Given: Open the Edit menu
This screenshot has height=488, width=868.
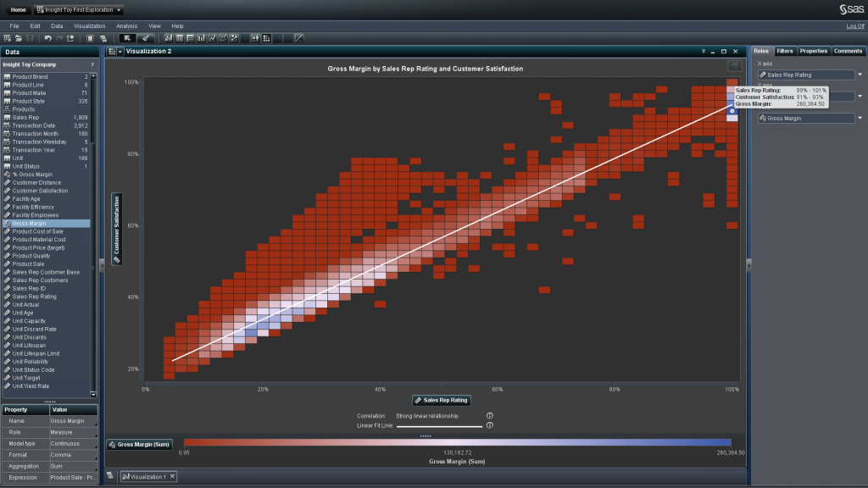Looking at the screenshot, I should (x=35, y=26).
